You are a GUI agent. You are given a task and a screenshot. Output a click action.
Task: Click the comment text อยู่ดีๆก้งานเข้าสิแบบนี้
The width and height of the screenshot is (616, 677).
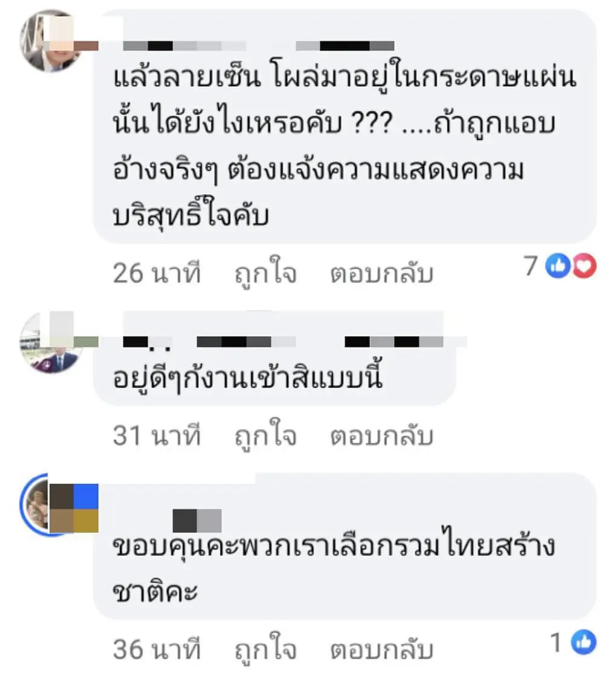(248, 378)
